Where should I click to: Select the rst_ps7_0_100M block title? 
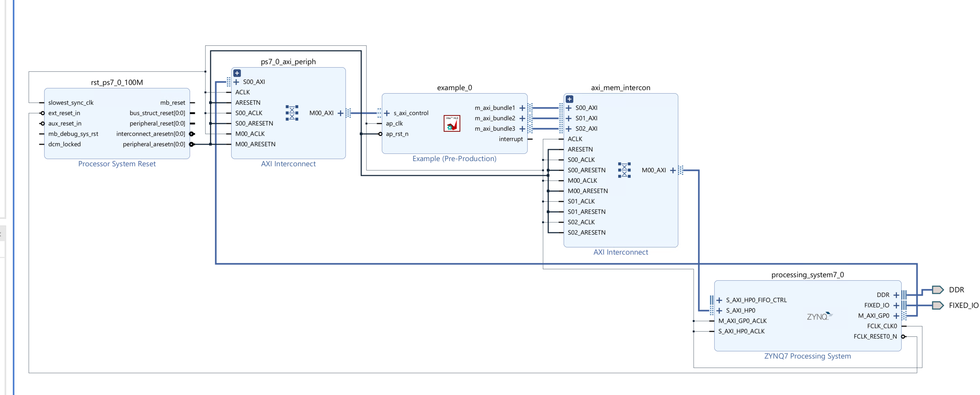(x=117, y=82)
